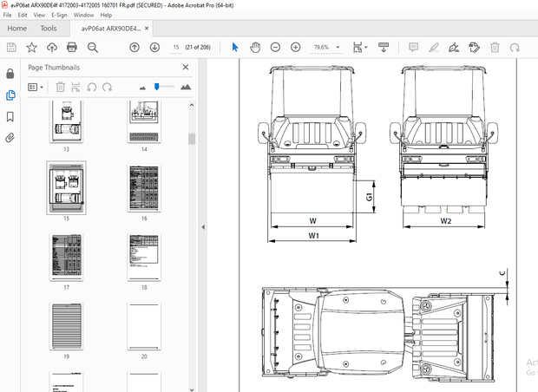Click the read mode keyboard-arrow icon
The height and width of the screenshot is (392, 538).
[x=384, y=48]
